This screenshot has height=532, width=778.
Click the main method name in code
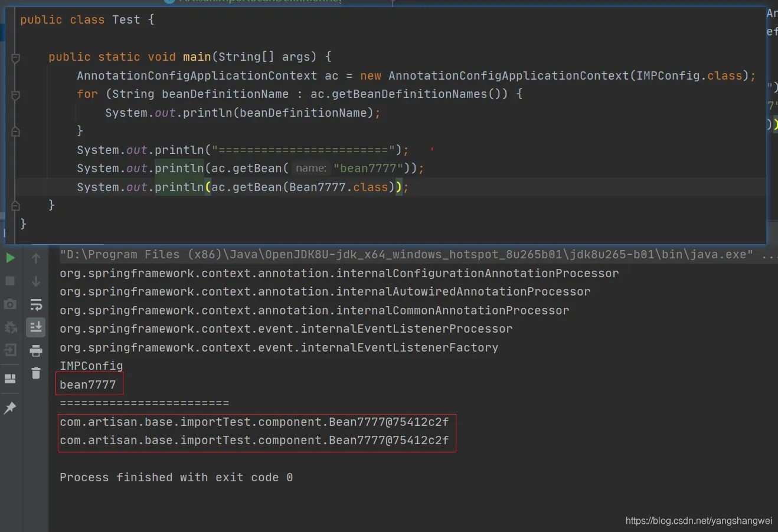[197, 57]
